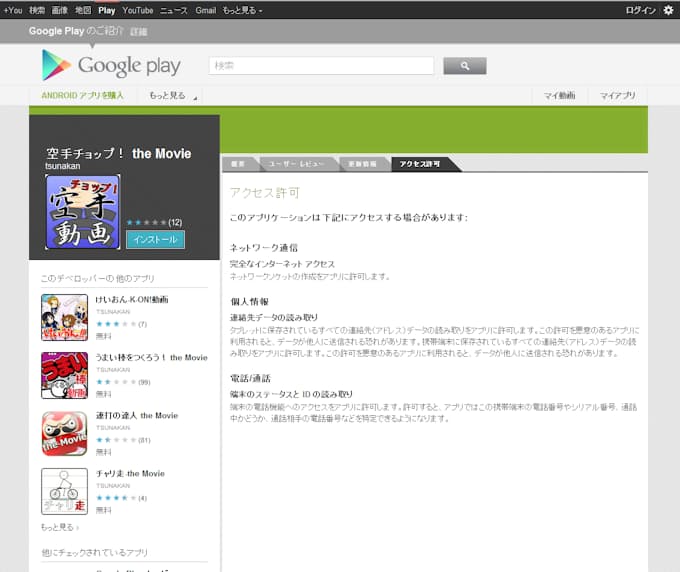Click the Google Play logo
The width and height of the screenshot is (680, 572).
click(x=110, y=66)
